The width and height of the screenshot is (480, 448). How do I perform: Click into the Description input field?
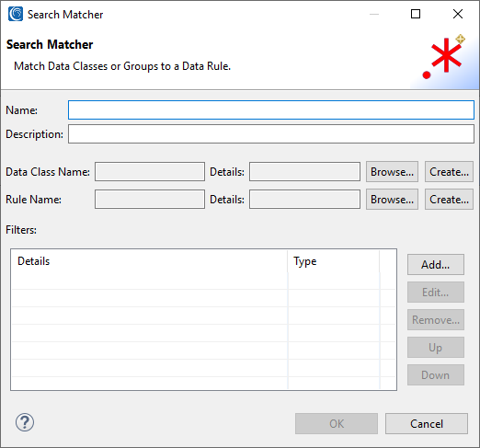click(271, 133)
